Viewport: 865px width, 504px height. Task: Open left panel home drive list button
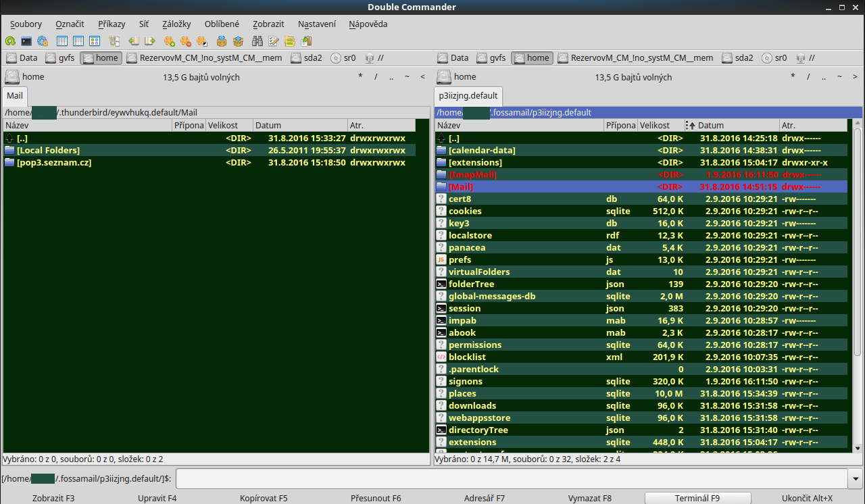[25, 77]
